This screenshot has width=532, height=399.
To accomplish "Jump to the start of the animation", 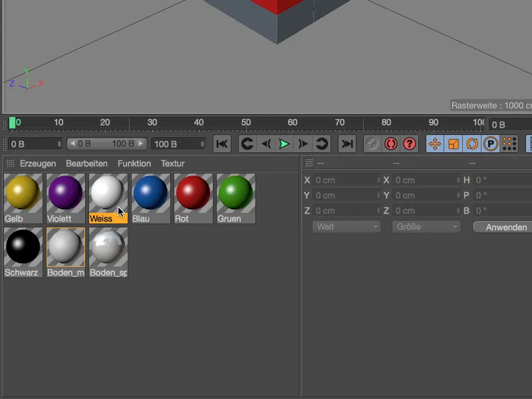I will click(222, 144).
